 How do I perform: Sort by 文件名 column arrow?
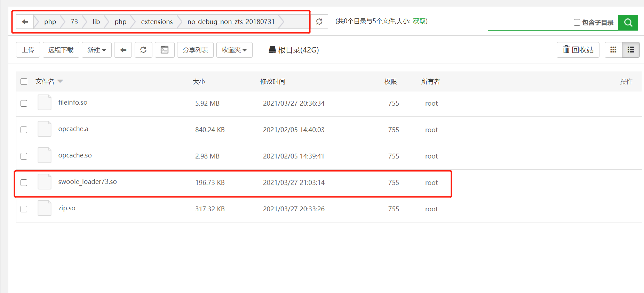coord(60,81)
